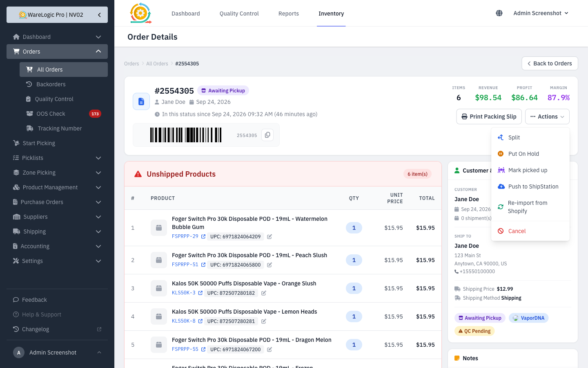
Task: Click product thumbnail for Kalos Orange Slush
Action: [x=159, y=288]
